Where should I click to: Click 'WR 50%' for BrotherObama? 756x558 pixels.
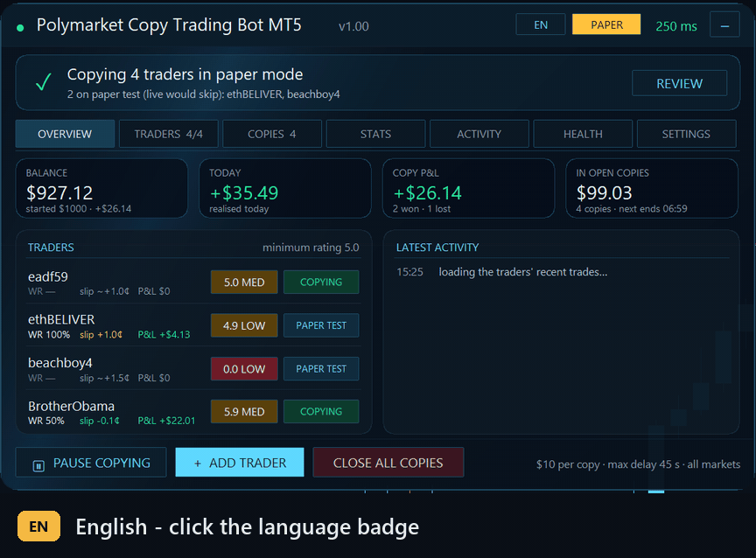[x=45, y=421]
